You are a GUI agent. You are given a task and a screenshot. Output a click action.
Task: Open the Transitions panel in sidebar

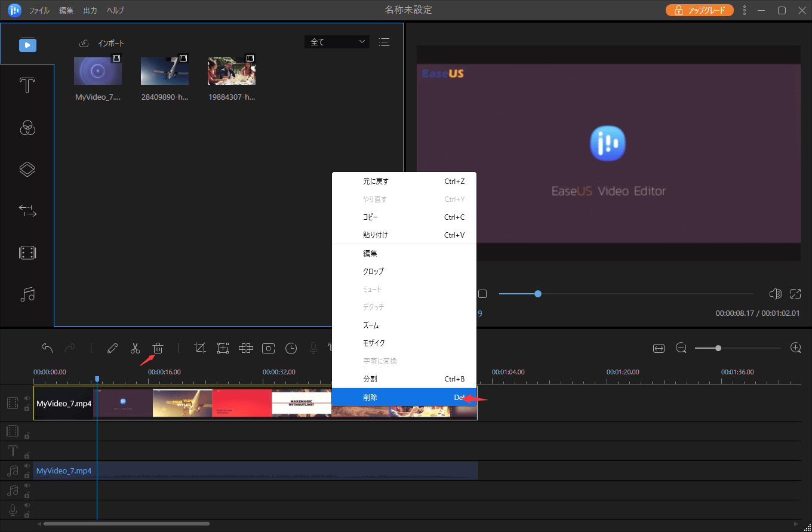[x=27, y=211]
